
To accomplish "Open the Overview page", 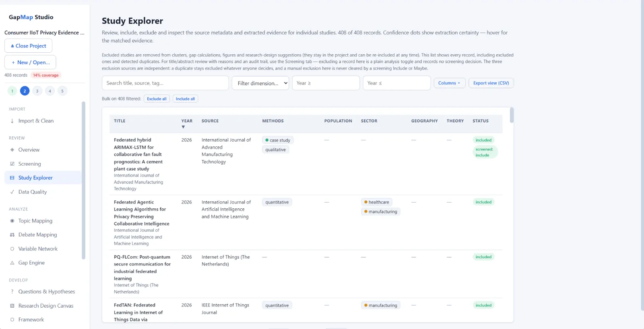I will pos(43,150).
